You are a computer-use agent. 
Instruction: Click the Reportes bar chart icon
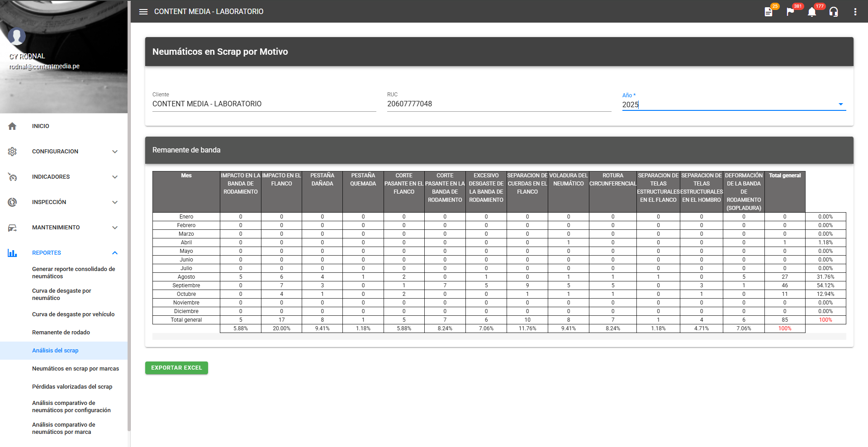[x=12, y=253]
